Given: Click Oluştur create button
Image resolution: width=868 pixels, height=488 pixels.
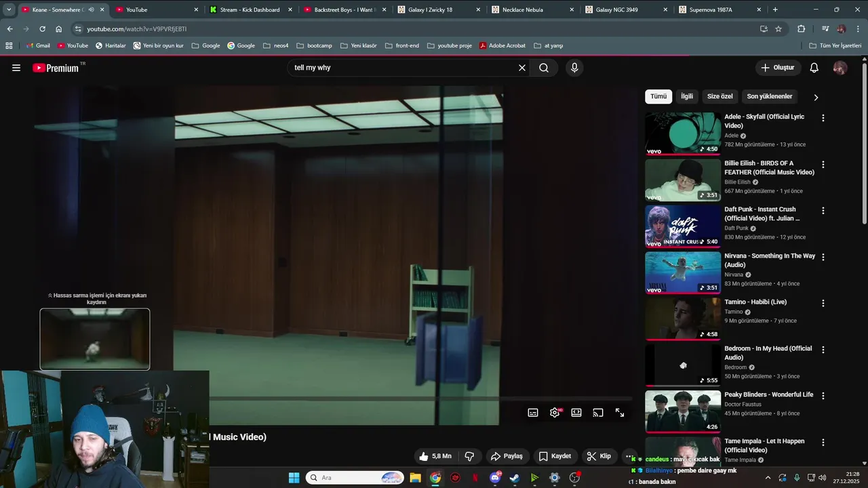Looking at the screenshot, I should pos(778,68).
